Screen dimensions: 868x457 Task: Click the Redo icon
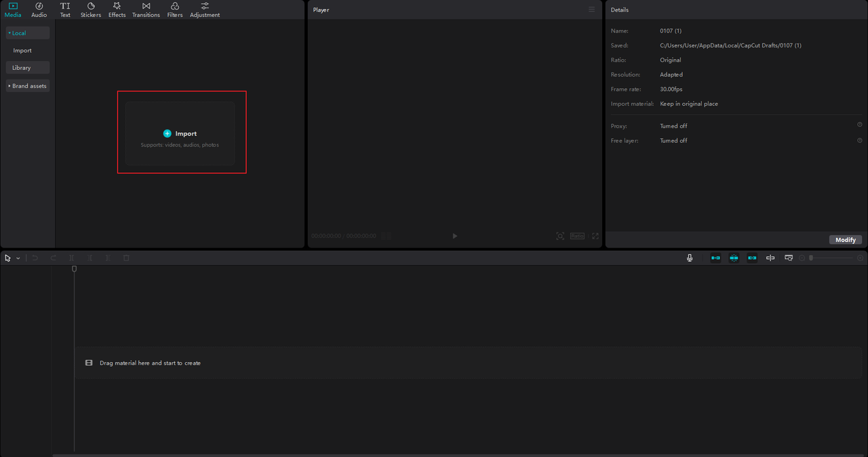coord(53,258)
